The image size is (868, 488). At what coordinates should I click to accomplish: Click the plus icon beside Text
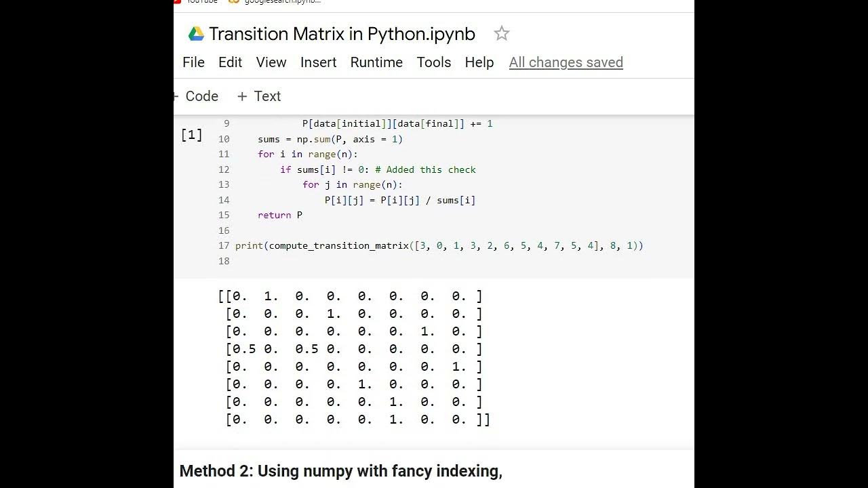(x=242, y=96)
